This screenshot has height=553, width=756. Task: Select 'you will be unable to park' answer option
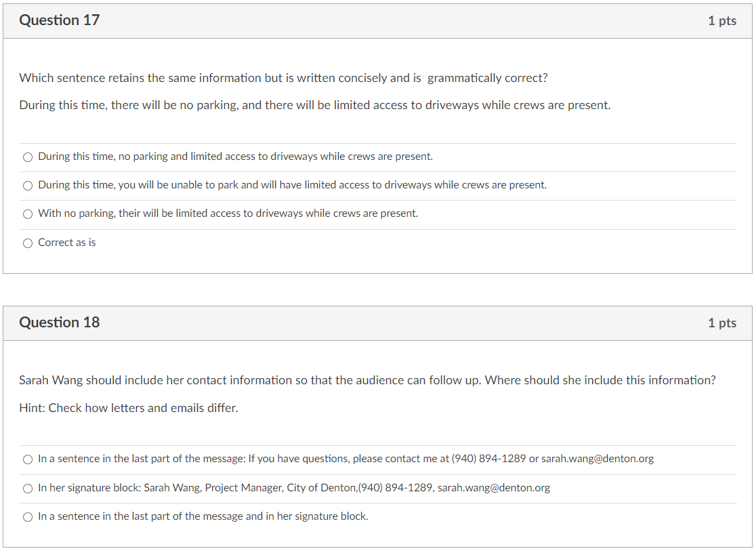pyautogui.click(x=28, y=185)
